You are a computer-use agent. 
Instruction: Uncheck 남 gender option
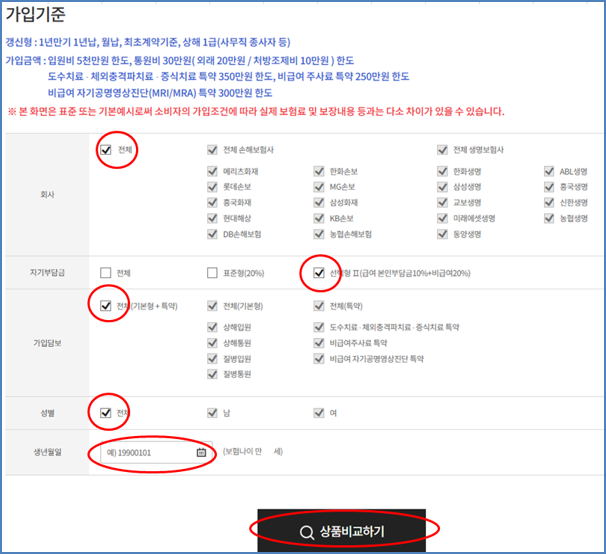212,413
